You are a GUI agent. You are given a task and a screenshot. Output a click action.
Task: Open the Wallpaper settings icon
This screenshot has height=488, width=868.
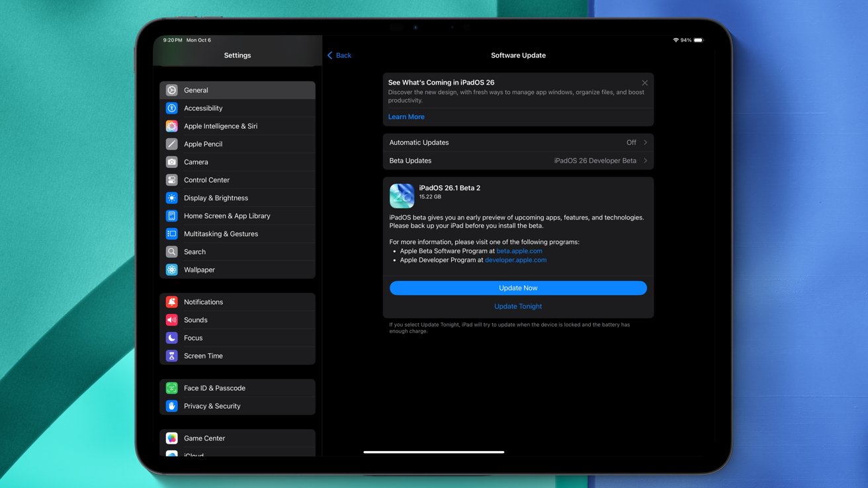(172, 270)
